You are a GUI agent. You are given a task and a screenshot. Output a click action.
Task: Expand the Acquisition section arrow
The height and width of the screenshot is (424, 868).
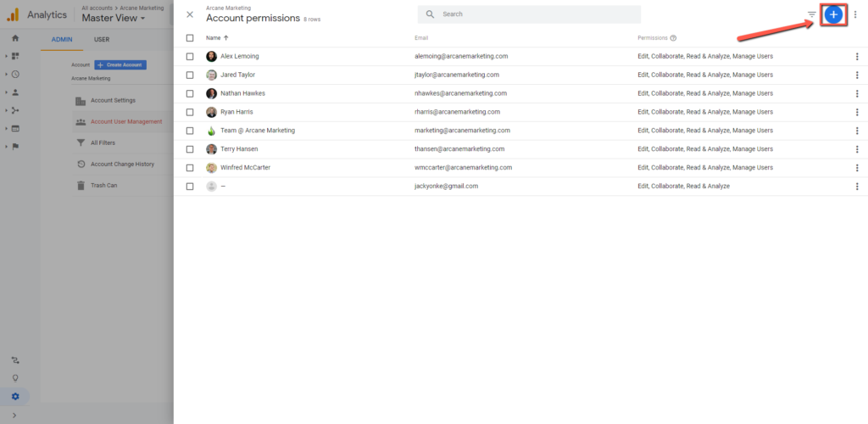[x=6, y=111]
